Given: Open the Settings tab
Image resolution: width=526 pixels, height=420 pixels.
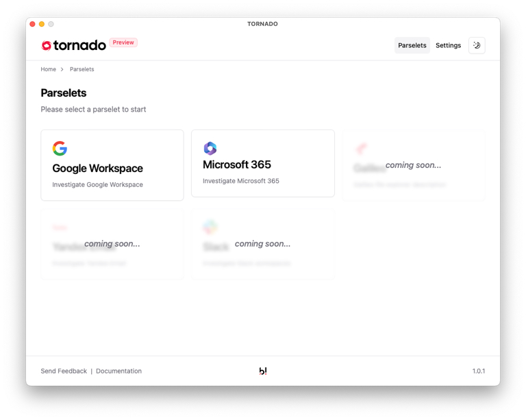Looking at the screenshot, I should tap(448, 45).
